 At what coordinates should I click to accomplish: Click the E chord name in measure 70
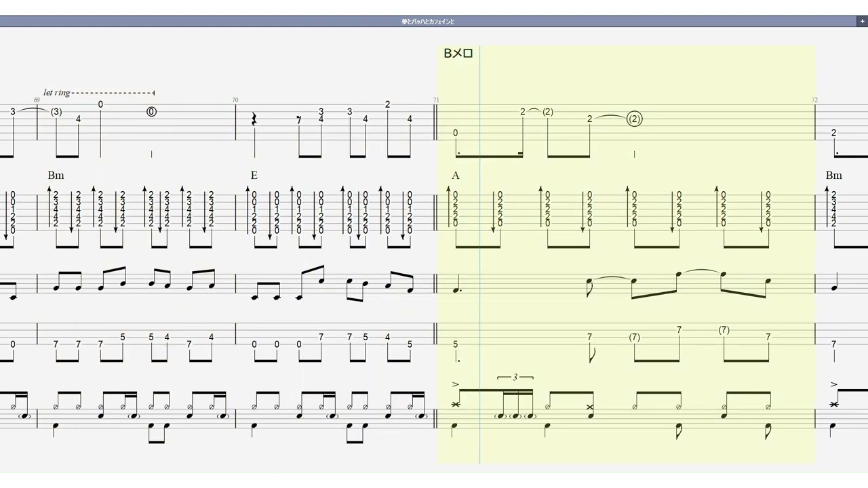point(254,176)
